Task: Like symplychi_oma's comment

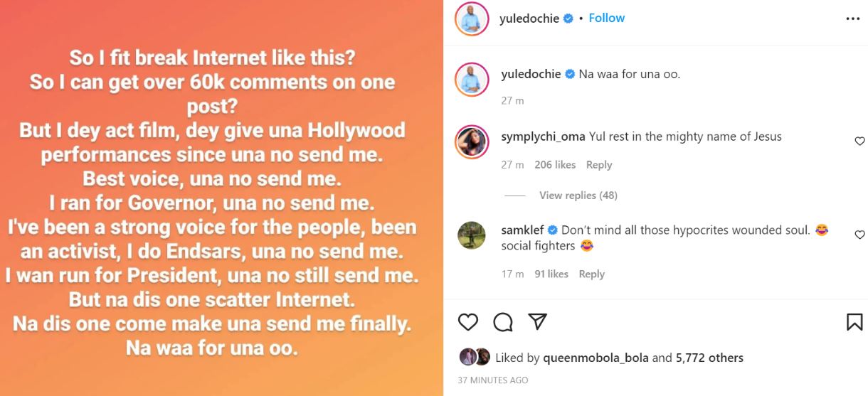Action: pos(859,141)
